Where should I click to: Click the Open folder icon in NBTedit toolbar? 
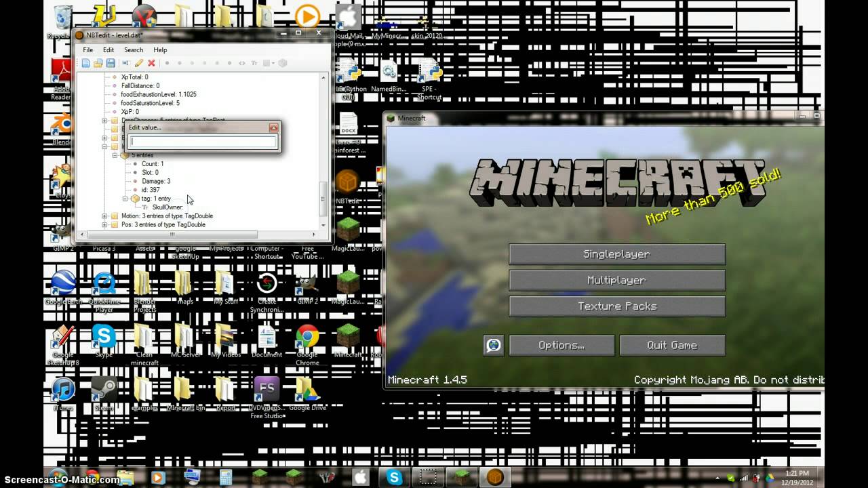click(98, 63)
